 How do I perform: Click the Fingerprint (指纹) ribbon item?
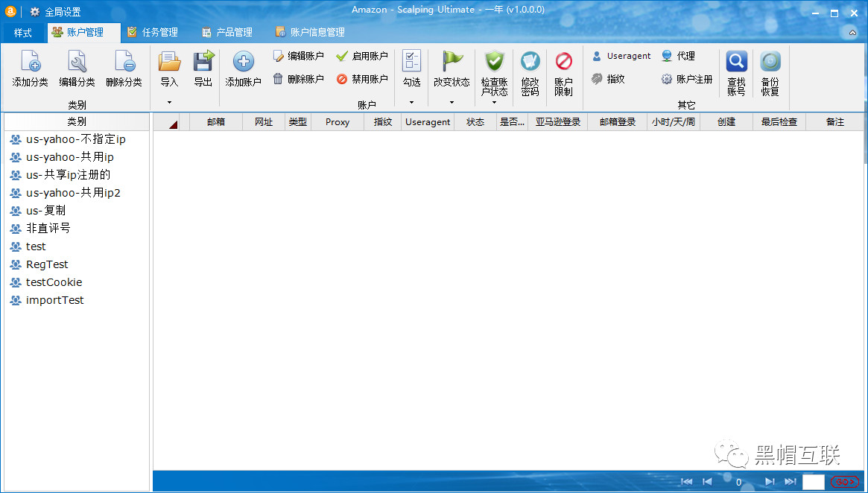pyautogui.click(x=608, y=79)
